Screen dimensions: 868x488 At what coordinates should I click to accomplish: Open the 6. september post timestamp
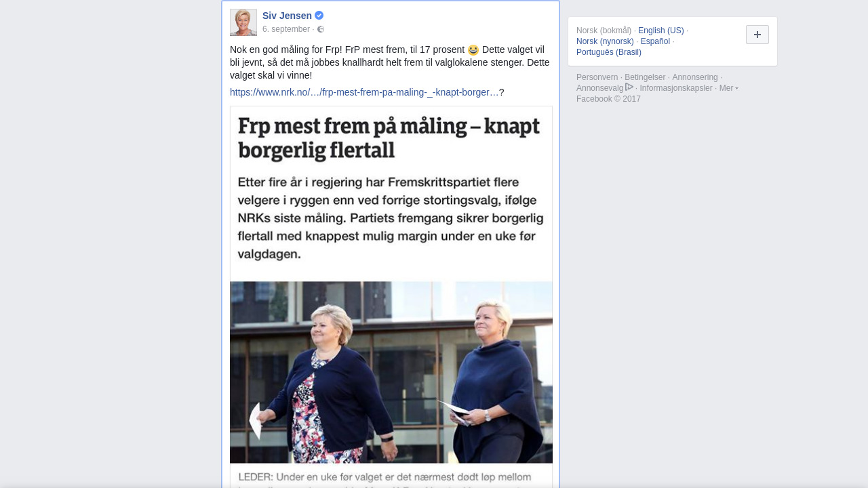click(286, 29)
